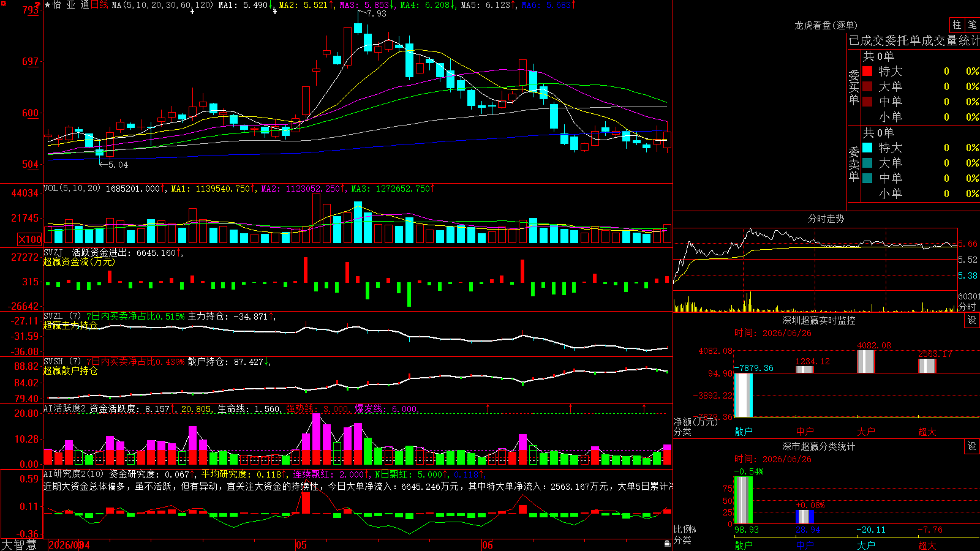Click the teal 大单 sell order swatch
The image size is (980, 551).
point(867,163)
